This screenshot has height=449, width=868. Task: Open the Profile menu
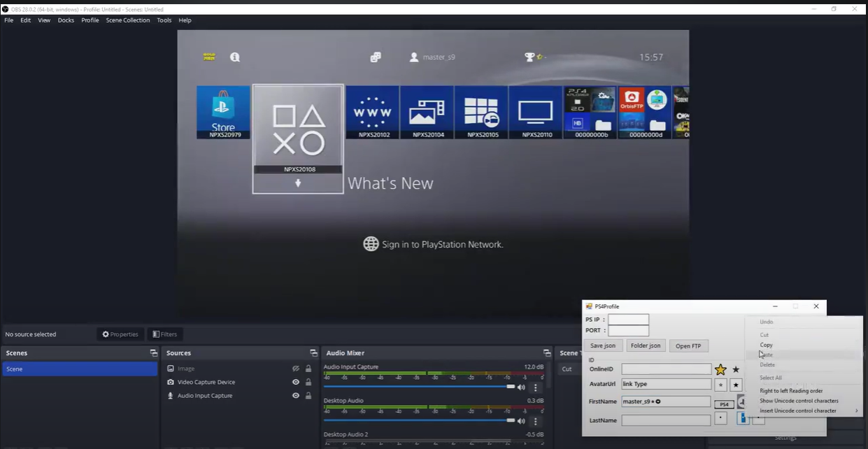click(90, 20)
